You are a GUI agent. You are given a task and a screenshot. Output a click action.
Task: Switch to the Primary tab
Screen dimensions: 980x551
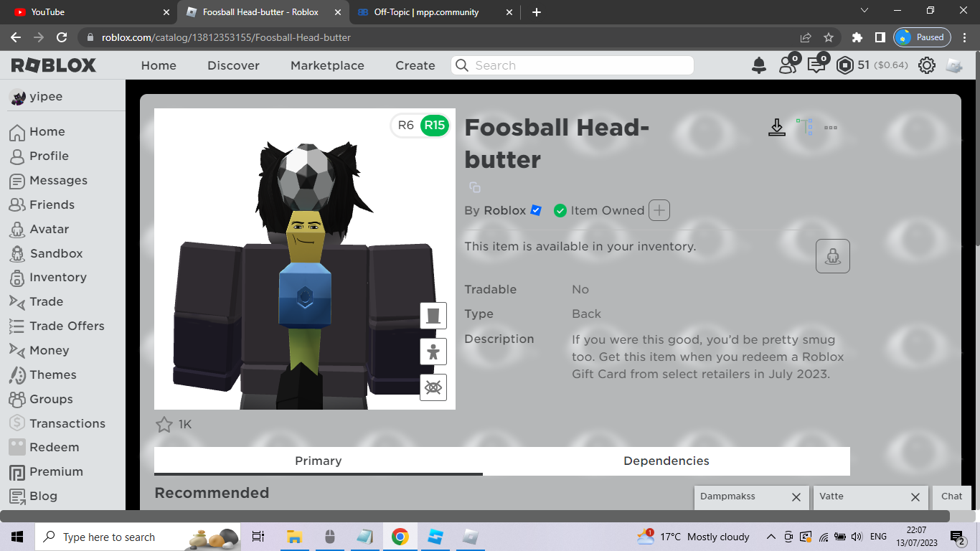[x=319, y=461]
